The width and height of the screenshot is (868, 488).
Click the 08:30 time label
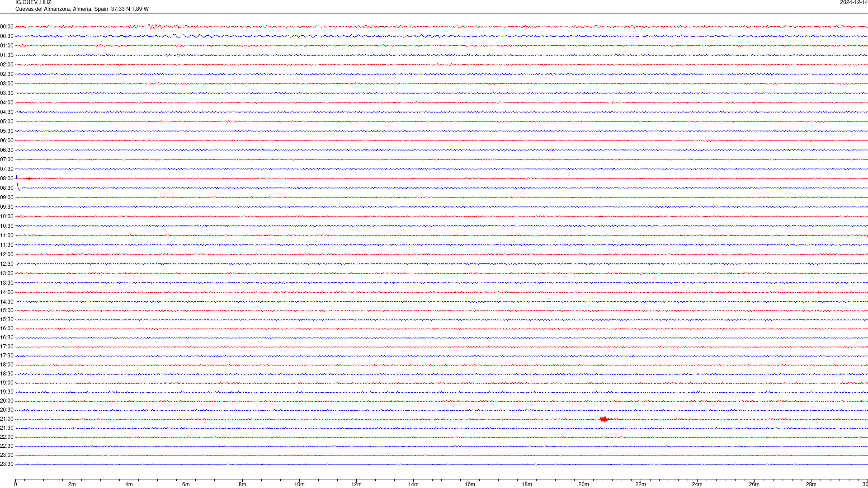[7, 188]
